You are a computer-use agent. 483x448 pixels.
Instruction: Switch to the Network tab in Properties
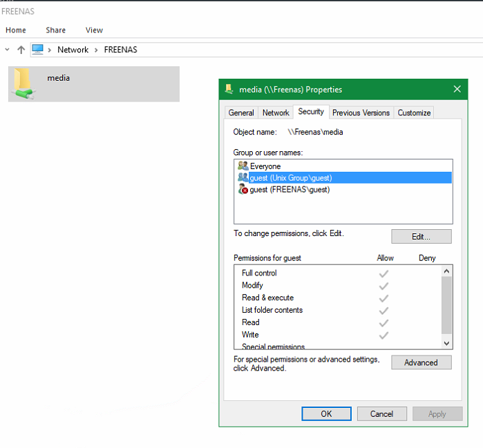pyautogui.click(x=276, y=113)
